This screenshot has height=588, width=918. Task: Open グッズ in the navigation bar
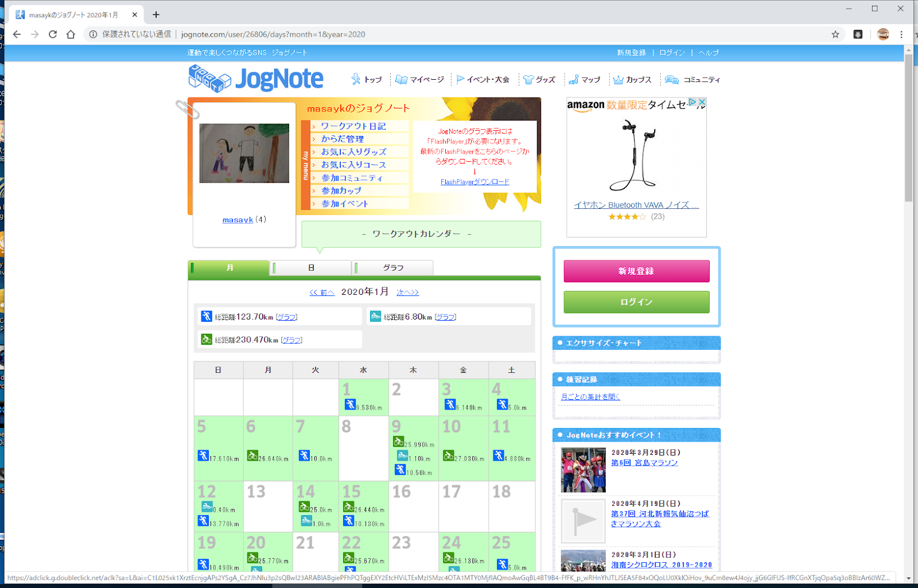click(539, 80)
